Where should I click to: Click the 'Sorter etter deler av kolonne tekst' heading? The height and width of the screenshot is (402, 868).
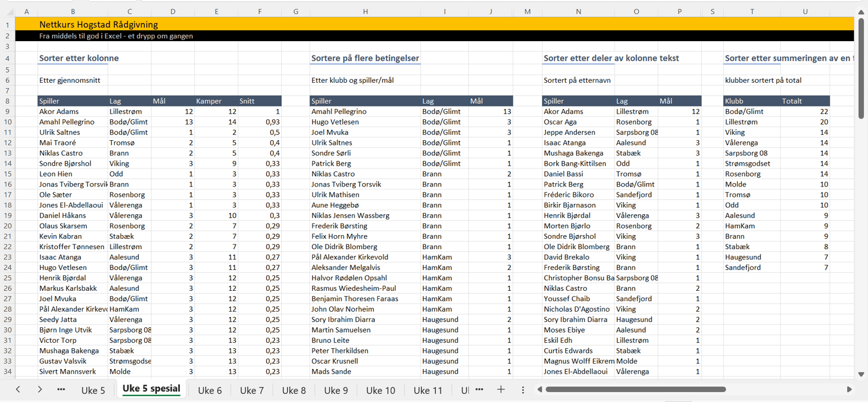click(611, 58)
